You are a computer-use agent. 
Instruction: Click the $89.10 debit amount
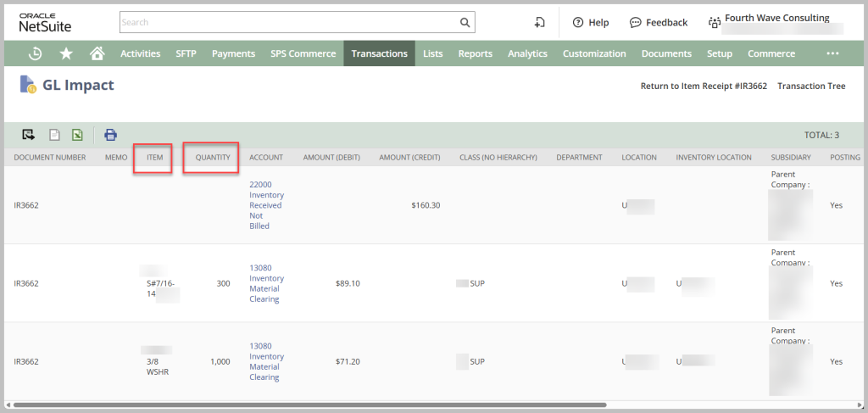tap(348, 283)
